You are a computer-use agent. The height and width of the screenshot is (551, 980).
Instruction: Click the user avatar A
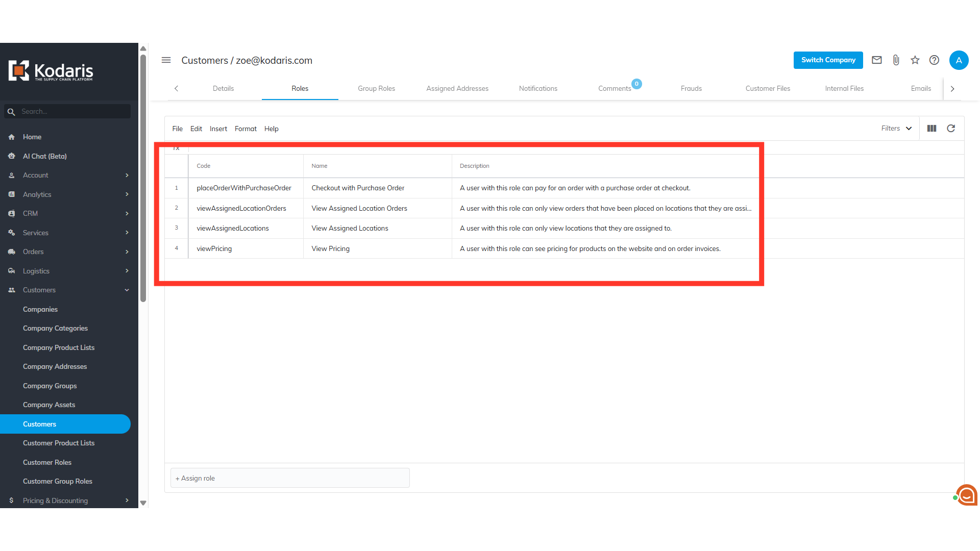coord(959,60)
